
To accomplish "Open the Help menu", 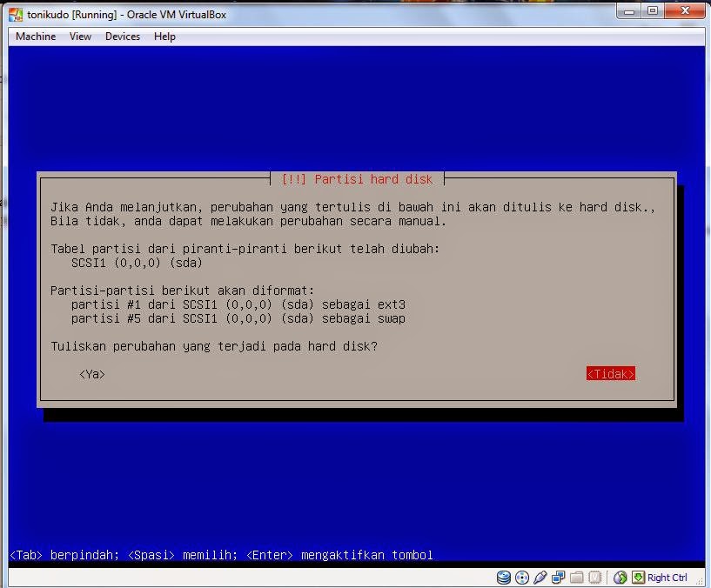I will click(x=164, y=37).
